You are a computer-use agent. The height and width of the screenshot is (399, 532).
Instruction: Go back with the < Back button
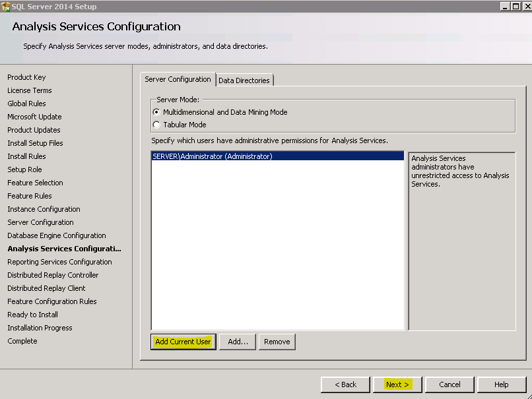coord(345,384)
